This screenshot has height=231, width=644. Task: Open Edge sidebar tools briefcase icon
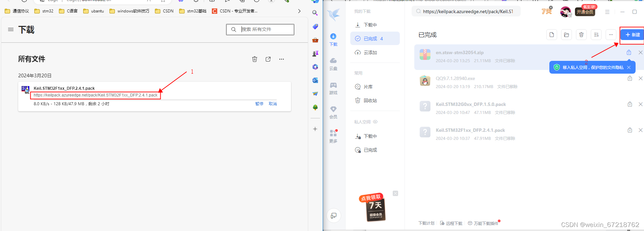coord(315,40)
